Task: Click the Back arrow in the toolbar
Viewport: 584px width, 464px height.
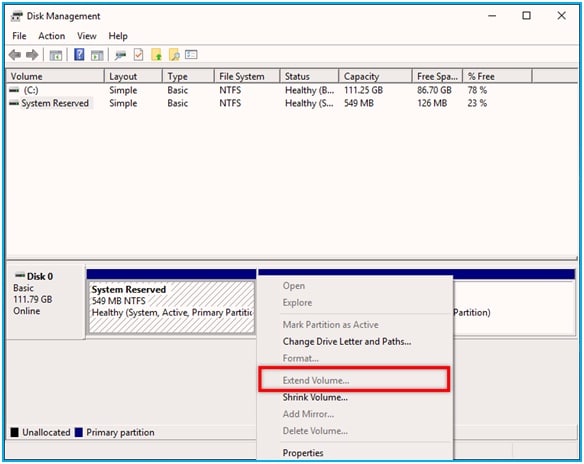Action: tap(15, 55)
